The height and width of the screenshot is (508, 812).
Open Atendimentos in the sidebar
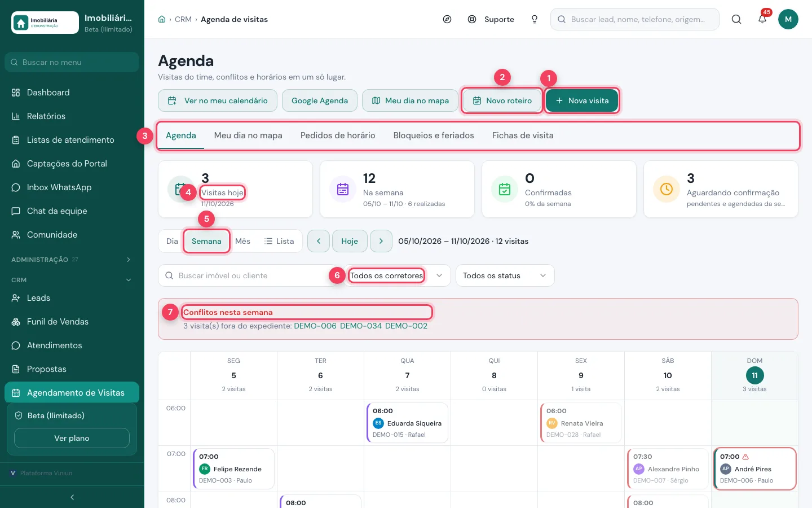click(72, 345)
